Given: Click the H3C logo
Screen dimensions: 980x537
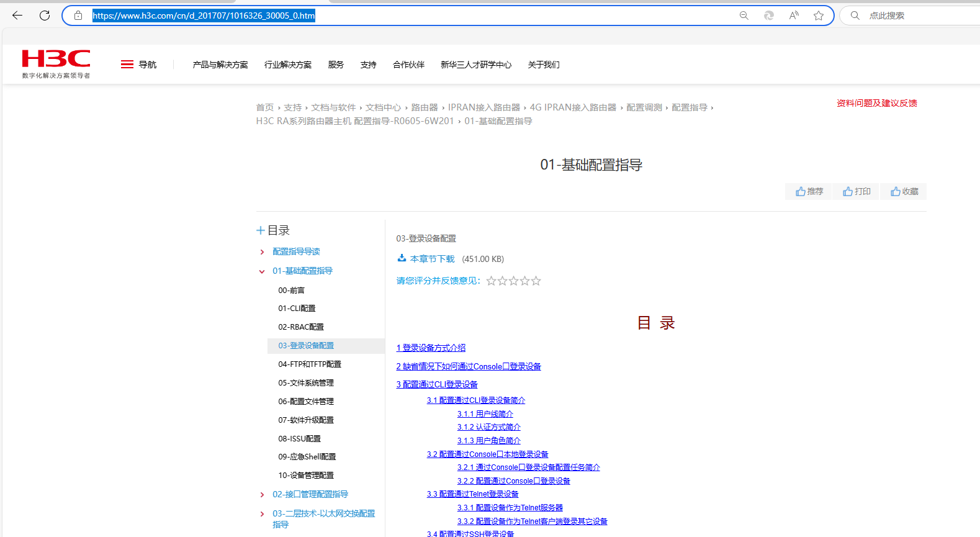Looking at the screenshot, I should (56, 64).
